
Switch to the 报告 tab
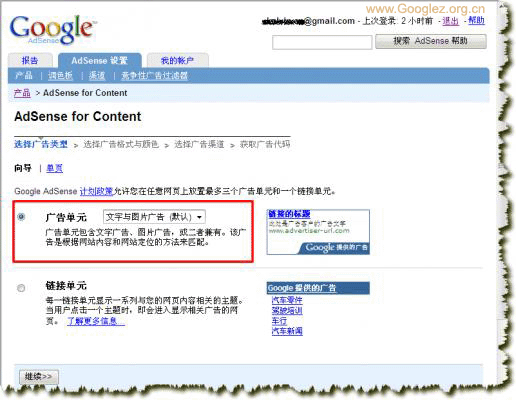point(30,60)
